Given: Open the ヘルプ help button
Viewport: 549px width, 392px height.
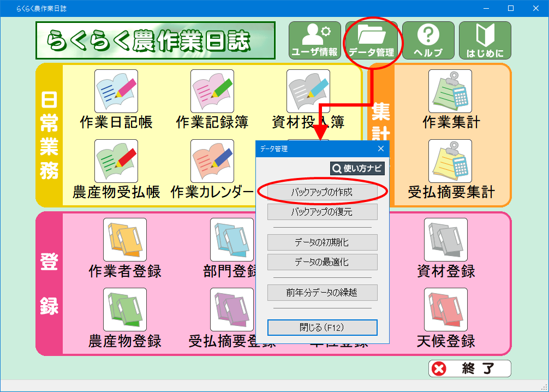Looking at the screenshot, I should (428, 40).
